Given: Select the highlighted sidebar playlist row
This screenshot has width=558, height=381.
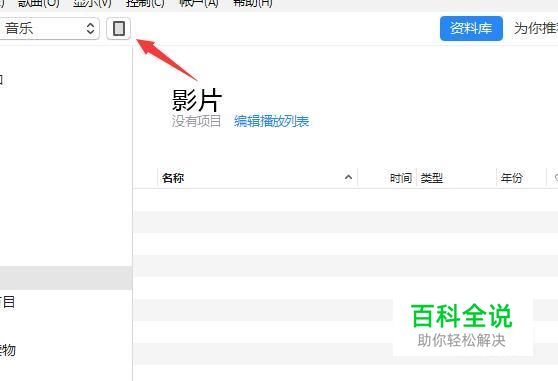Looking at the screenshot, I should tap(66, 278).
